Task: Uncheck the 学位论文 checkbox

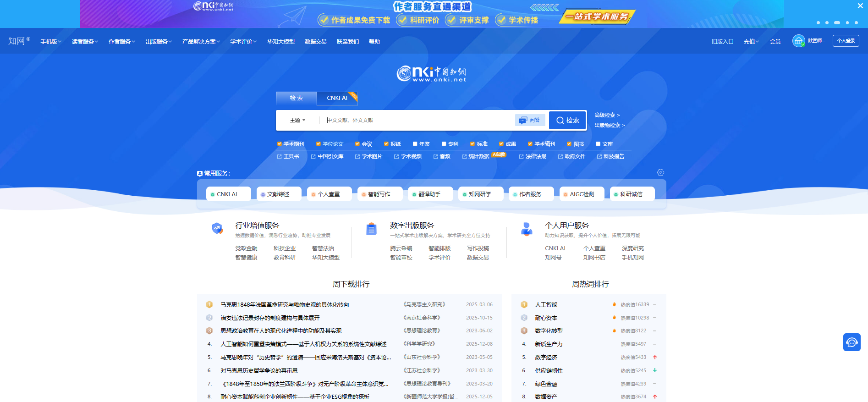Action: coord(318,144)
